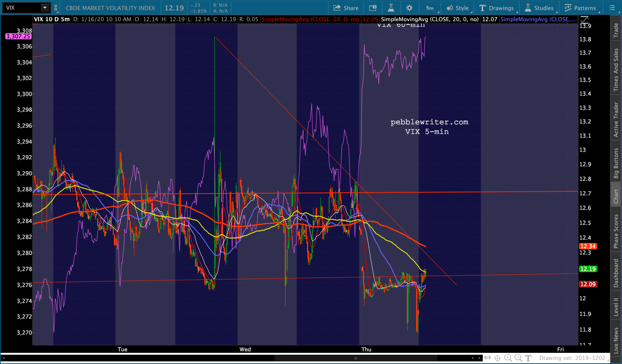The height and width of the screenshot is (364, 622).
Task: Open chart settings gear icon
Action: [409, 8]
